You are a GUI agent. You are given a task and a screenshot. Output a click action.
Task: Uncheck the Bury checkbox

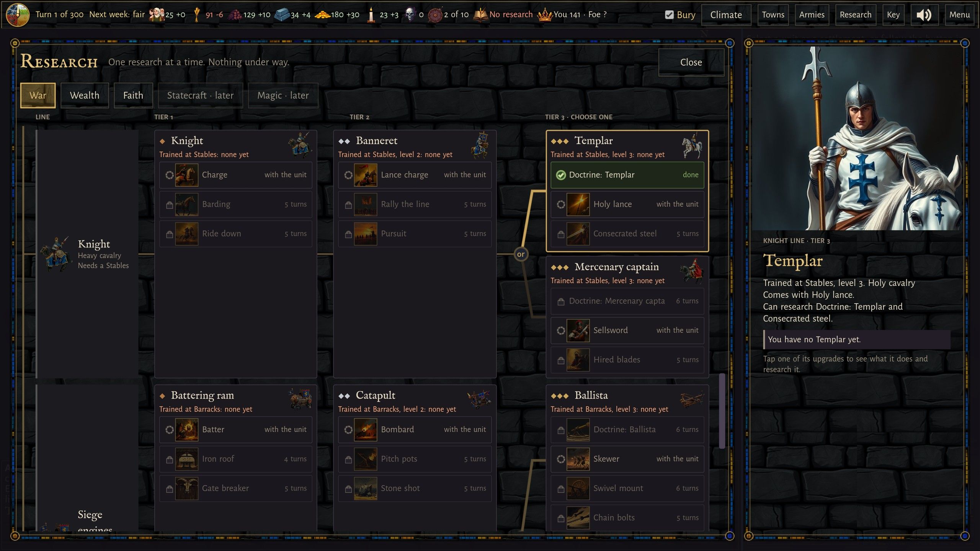click(669, 15)
